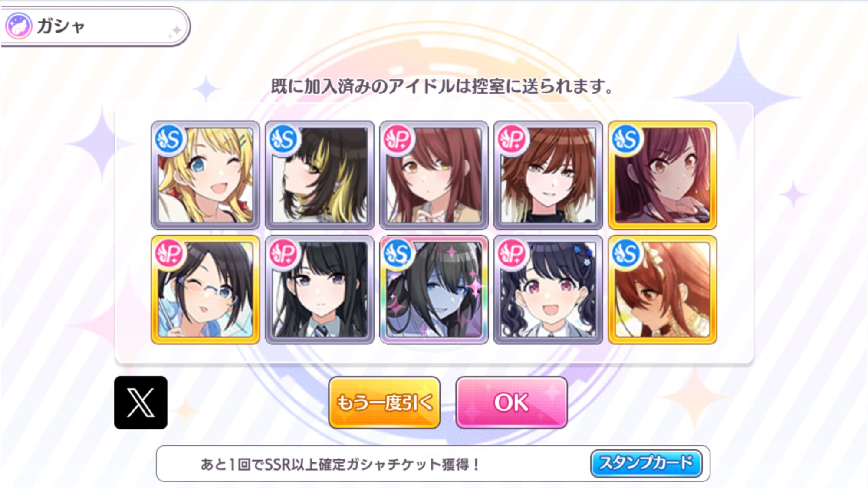Click the P badge on glasses idol card
This screenshot has width=868, height=488.
coord(169,254)
